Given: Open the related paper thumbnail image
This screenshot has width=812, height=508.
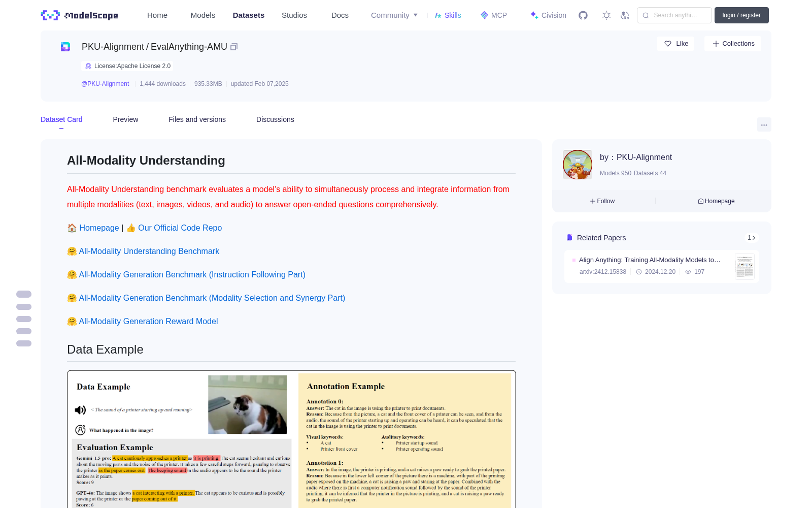Looking at the screenshot, I should point(745,266).
